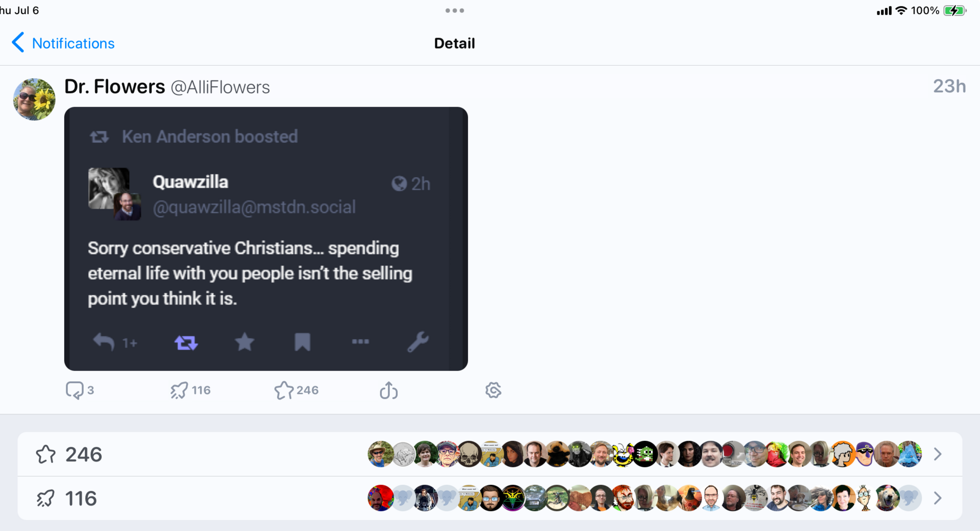The height and width of the screenshot is (531, 980).
Task: Open the share sheet for this post
Action: 389,390
